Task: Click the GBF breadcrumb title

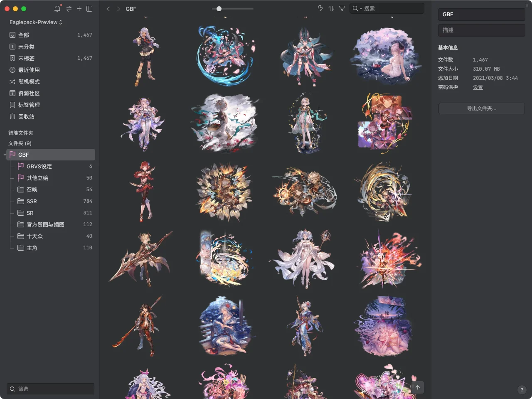Action: click(131, 9)
